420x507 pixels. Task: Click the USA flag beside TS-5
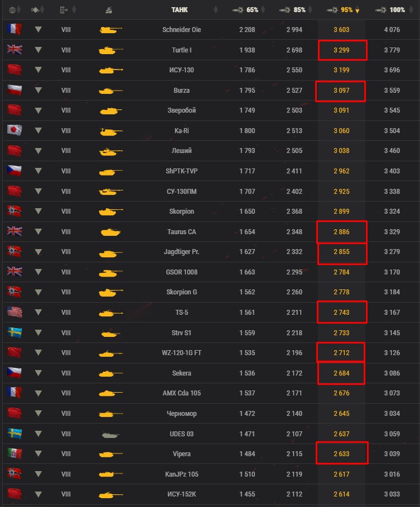(14, 313)
